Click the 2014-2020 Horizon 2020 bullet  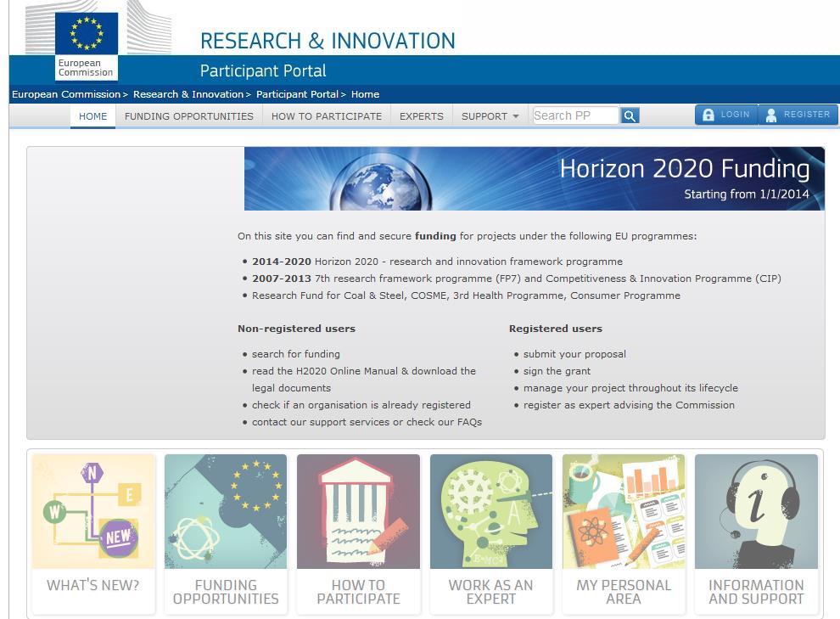tap(437, 262)
